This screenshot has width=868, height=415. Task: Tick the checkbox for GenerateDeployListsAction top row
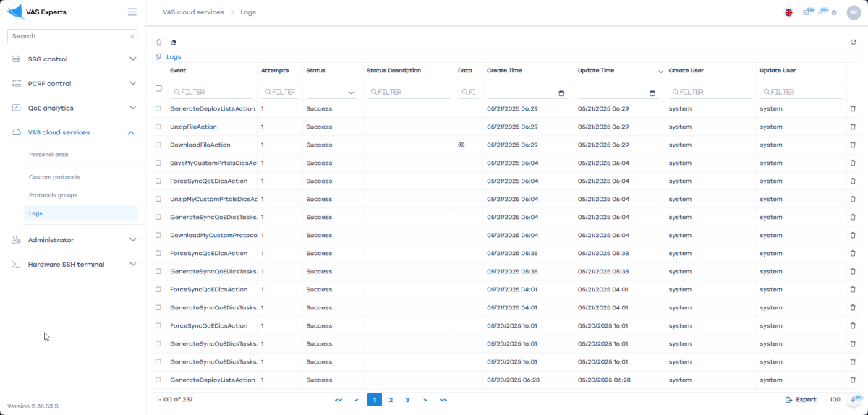(x=159, y=108)
